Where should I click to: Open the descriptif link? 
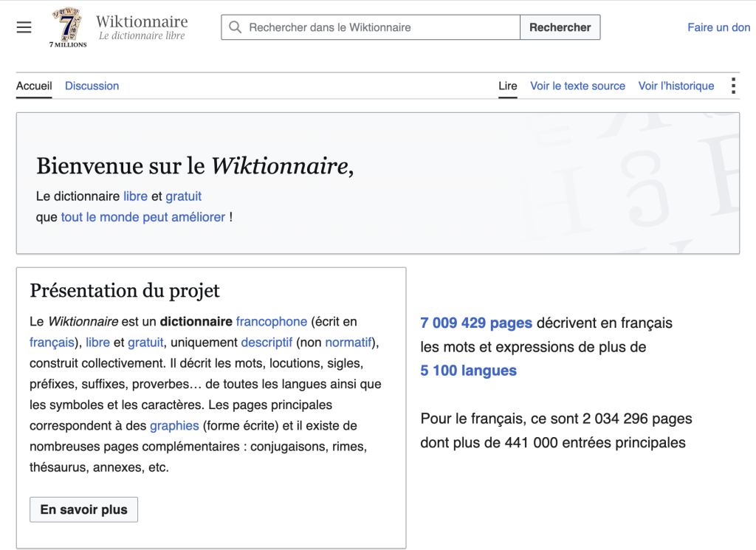267,343
